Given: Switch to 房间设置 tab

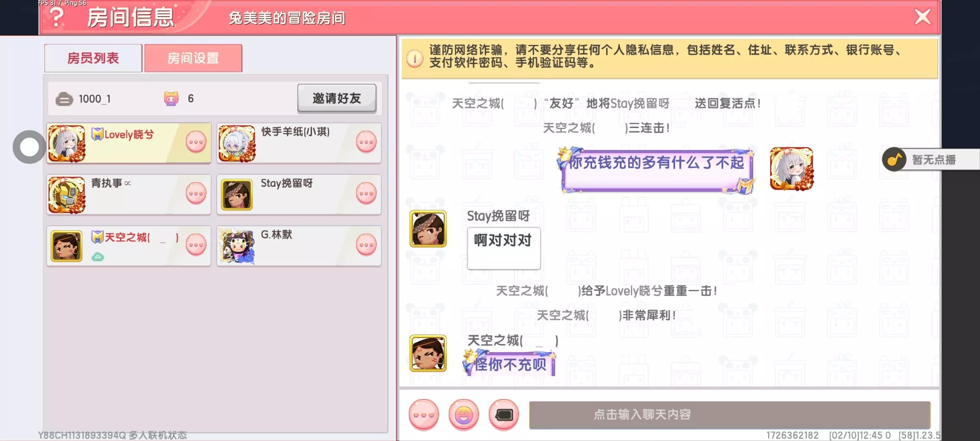Looking at the screenshot, I should 193,58.
